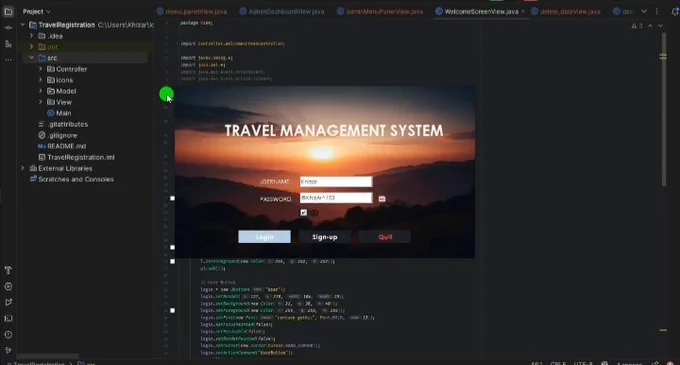Click the Sign-up button
Viewport: 680px width, 365px height.
(325, 237)
